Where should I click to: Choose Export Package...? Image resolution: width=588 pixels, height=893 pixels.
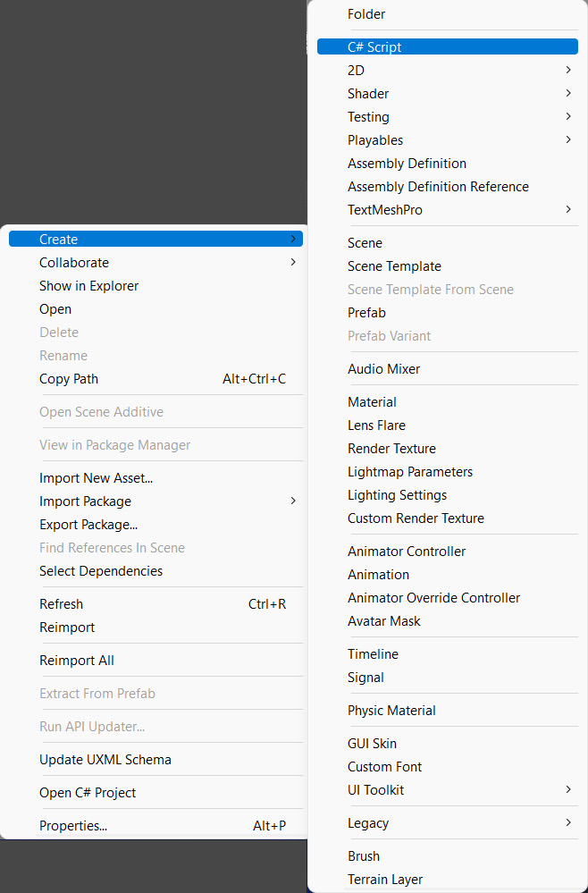[x=155, y=525]
